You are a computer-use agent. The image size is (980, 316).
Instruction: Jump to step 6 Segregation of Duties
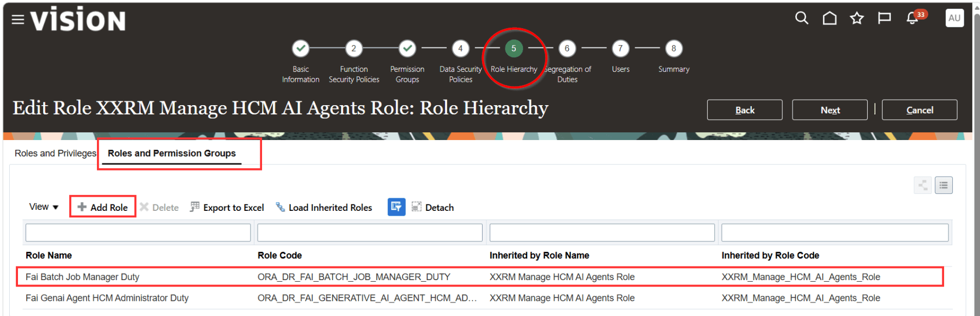567,49
